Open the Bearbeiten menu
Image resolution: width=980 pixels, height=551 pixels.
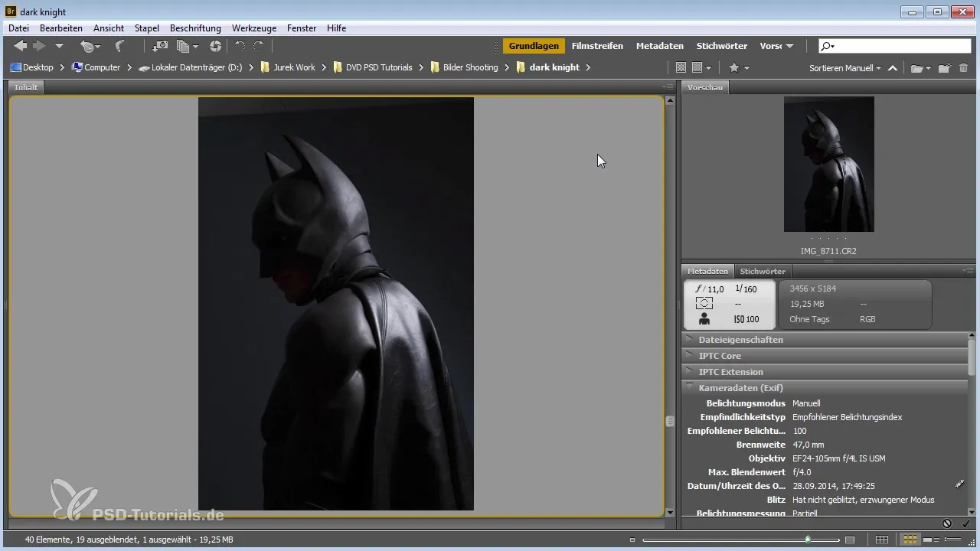[x=61, y=28]
